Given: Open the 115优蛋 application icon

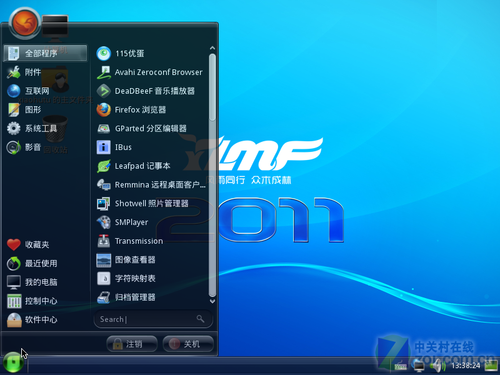Looking at the screenshot, I should (104, 53).
